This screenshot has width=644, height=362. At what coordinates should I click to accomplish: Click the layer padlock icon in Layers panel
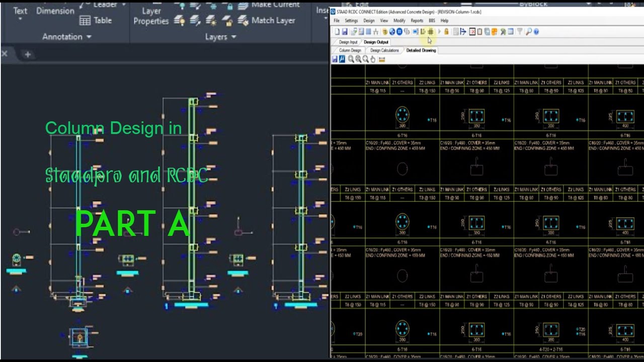pyautogui.click(x=227, y=21)
